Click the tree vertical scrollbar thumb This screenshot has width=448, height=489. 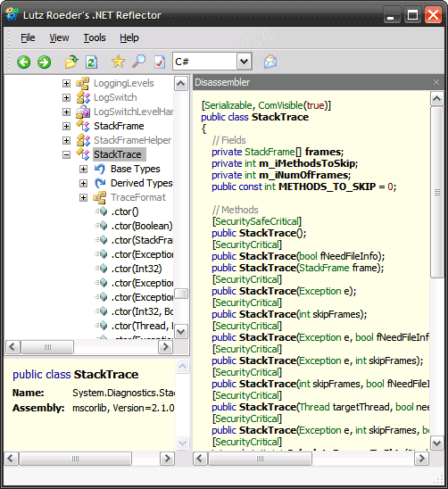tap(181, 294)
